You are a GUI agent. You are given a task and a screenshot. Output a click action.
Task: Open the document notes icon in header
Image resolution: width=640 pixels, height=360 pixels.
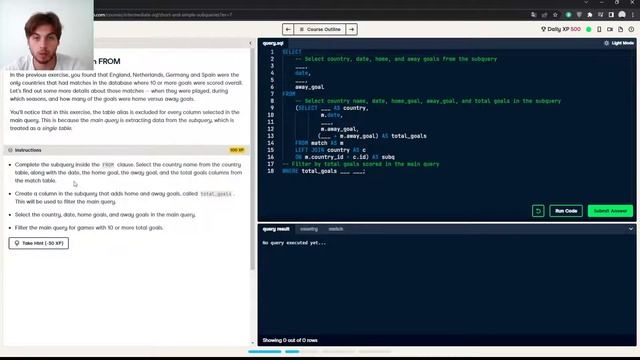620,29
